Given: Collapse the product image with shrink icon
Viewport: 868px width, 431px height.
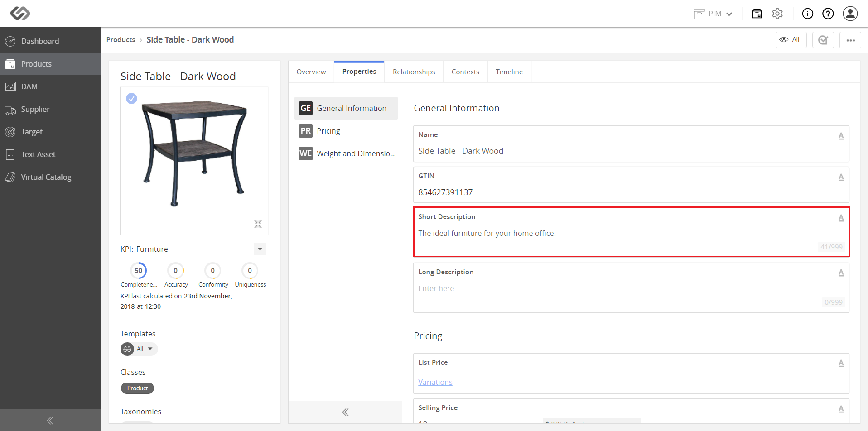Looking at the screenshot, I should (x=258, y=224).
